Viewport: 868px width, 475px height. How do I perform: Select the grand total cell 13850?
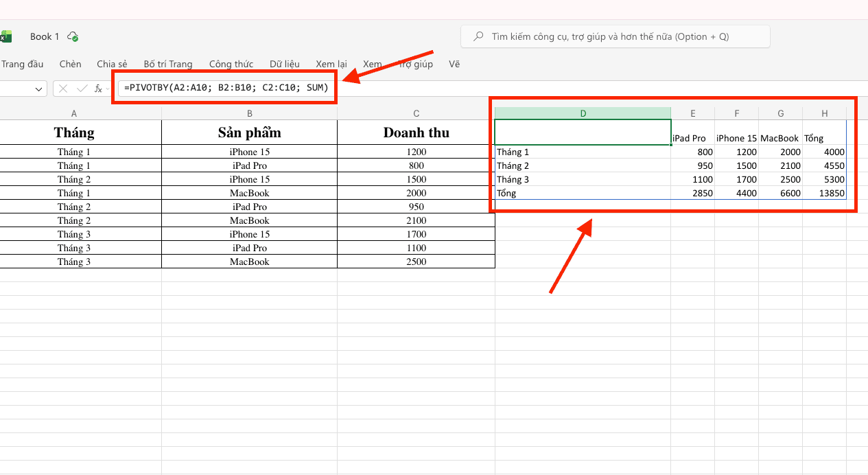click(824, 193)
